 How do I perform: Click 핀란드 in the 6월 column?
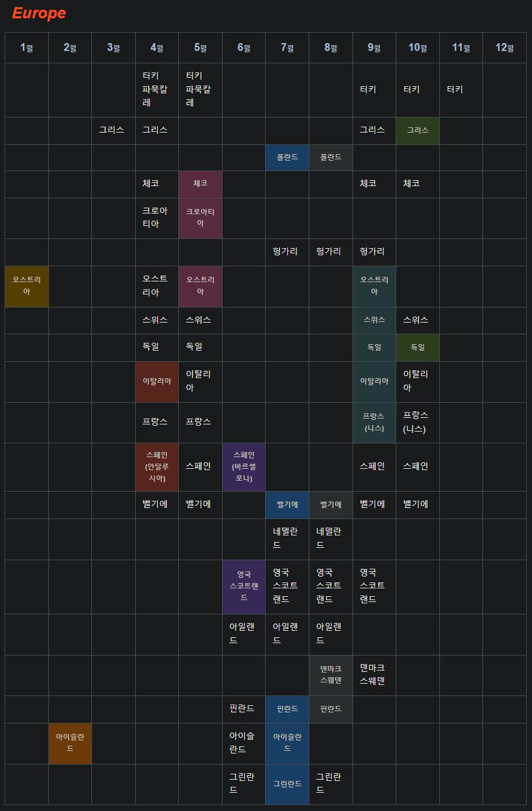[x=242, y=708]
